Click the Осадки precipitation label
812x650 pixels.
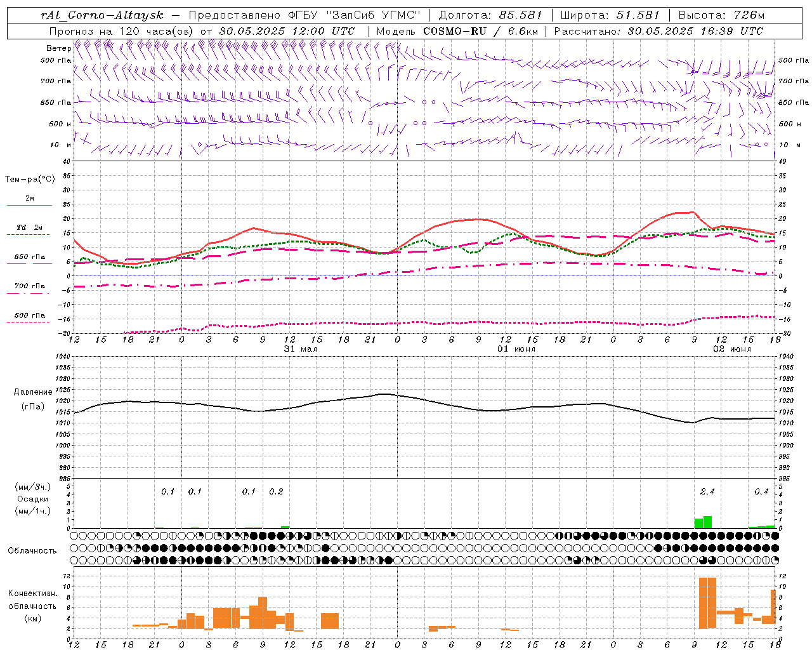33,499
